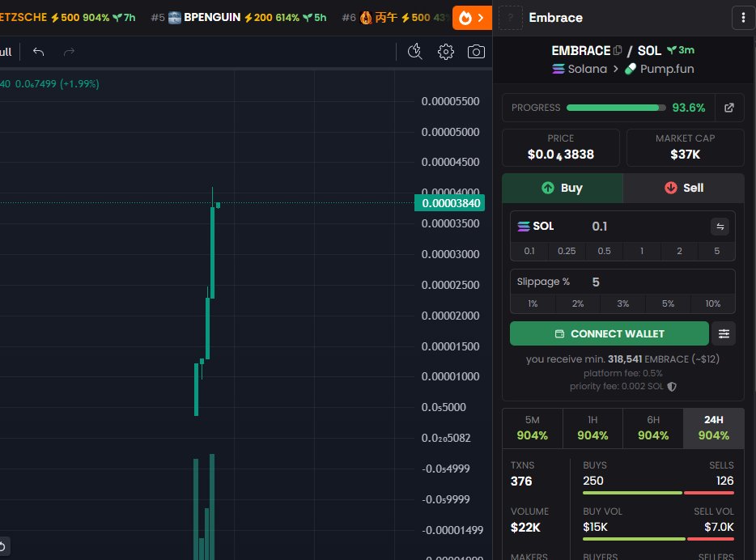756x560 pixels.
Task: Switch stats to the 24H period
Action: pos(714,428)
